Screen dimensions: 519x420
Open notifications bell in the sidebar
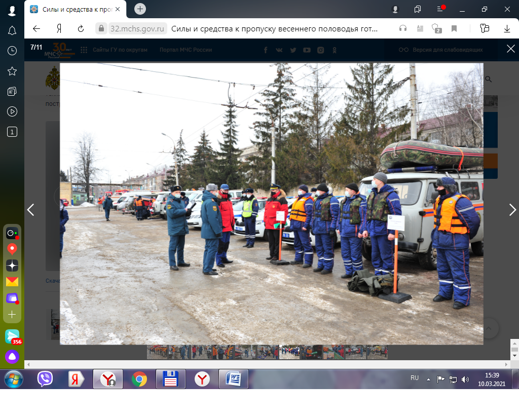pos(12,31)
